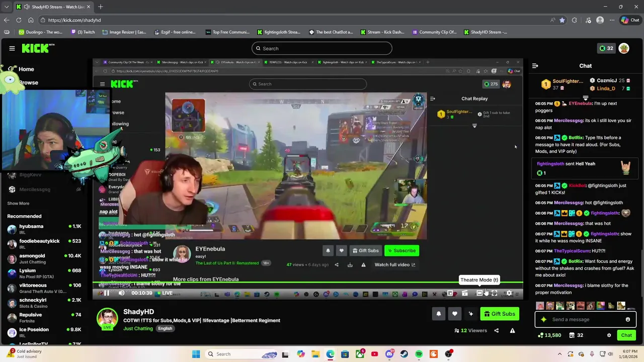Expand the chat leaderboard arrow
Viewport: 644px width, 362px height.
point(586,98)
